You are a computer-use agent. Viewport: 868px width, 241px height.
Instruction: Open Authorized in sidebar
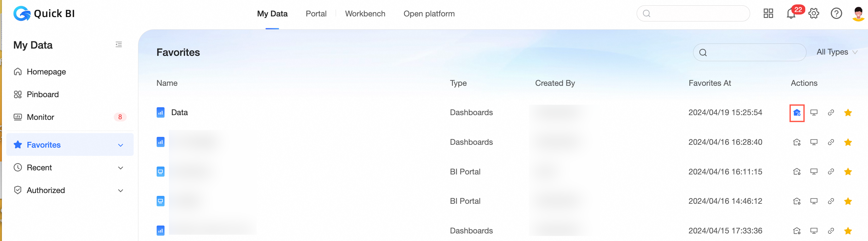(70, 190)
